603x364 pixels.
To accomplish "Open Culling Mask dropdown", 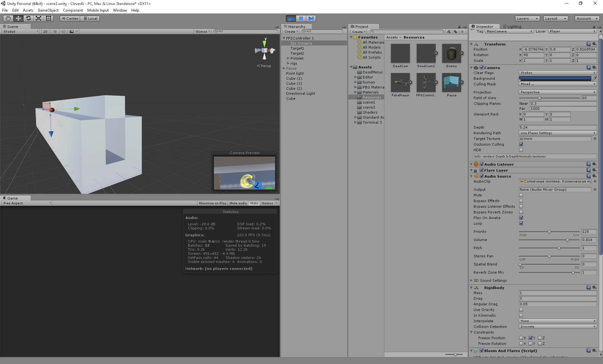I will pyautogui.click(x=557, y=84).
